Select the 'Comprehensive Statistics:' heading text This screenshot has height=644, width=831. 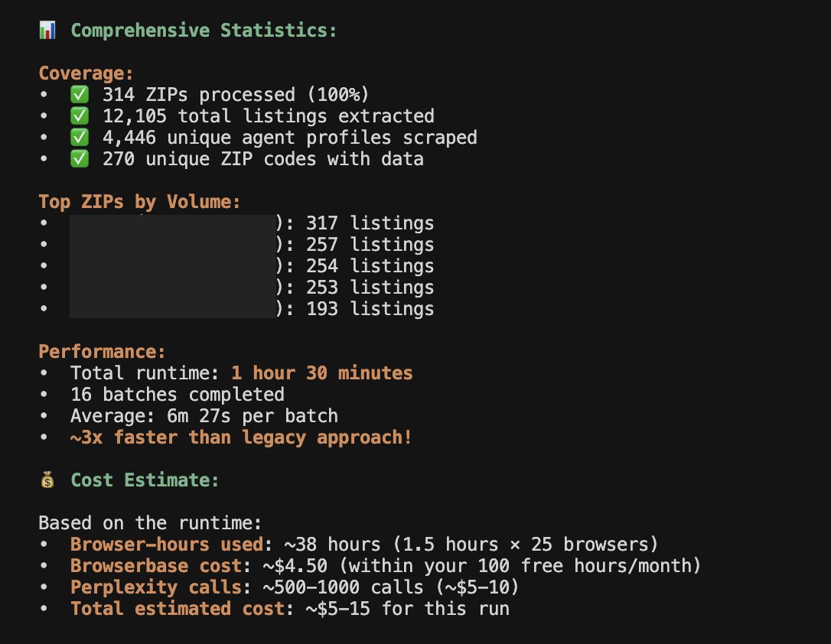204,30
